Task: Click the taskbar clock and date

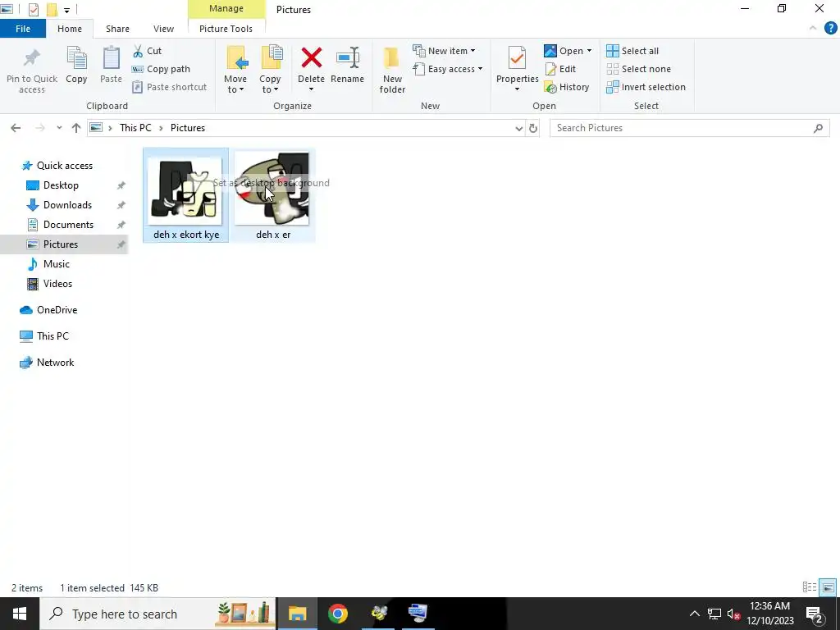Action: click(x=770, y=614)
